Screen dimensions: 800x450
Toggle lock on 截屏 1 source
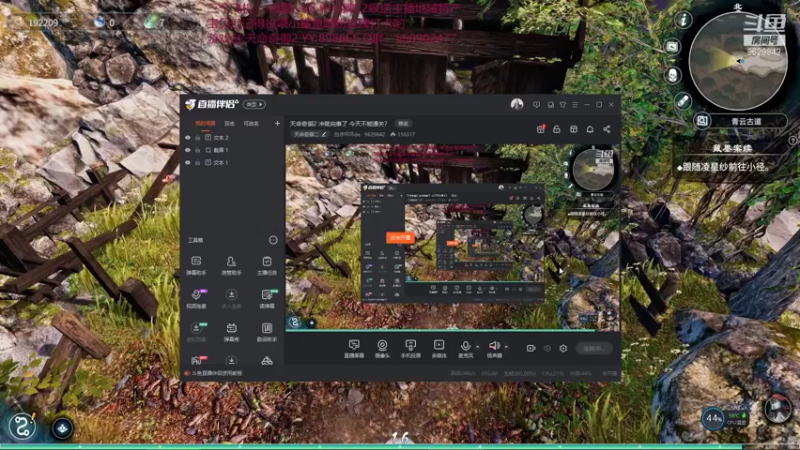[197, 150]
